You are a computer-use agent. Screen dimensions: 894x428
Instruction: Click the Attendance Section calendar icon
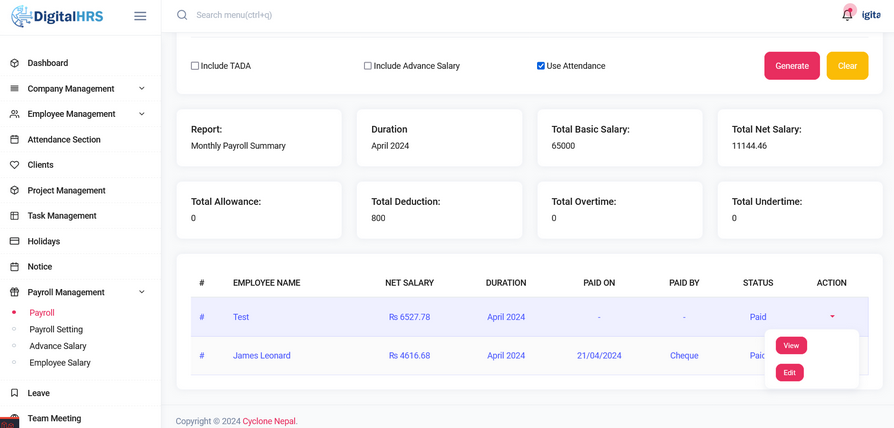(x=14, y=140)
